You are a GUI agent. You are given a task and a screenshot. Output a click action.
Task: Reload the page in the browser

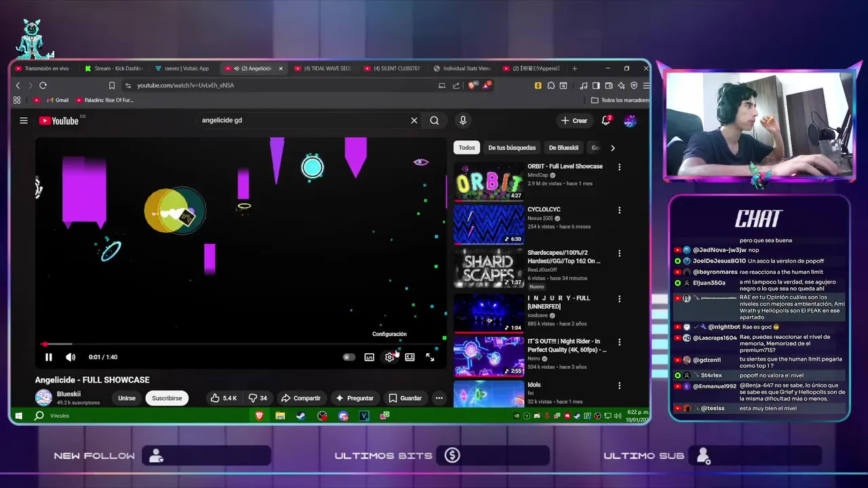pos(43,85)
